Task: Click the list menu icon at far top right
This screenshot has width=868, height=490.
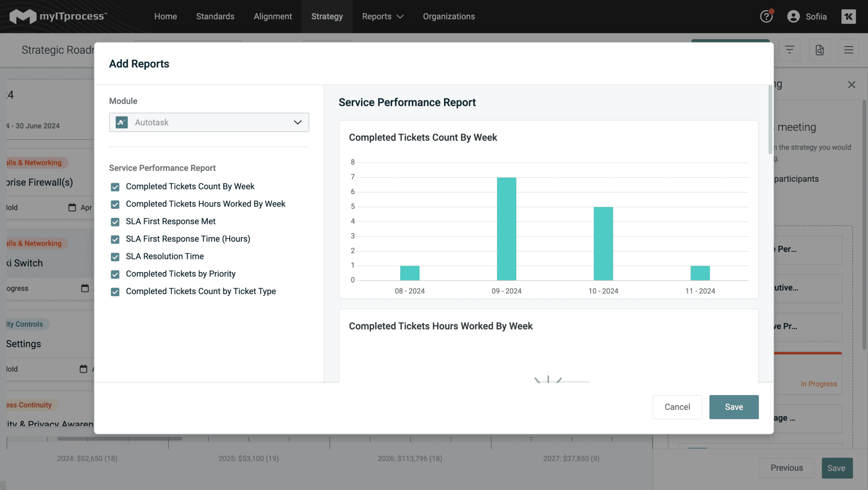Action: 849,50
